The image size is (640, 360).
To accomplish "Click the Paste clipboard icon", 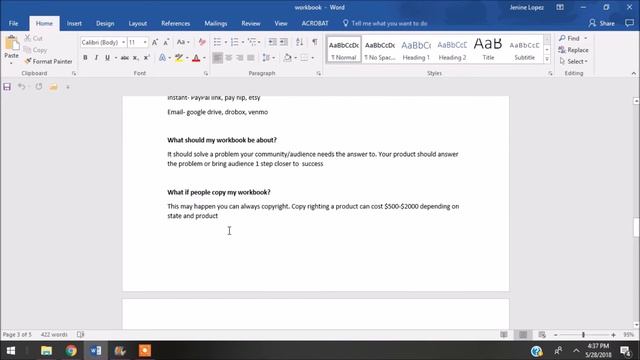I will (x=11, y=42).
